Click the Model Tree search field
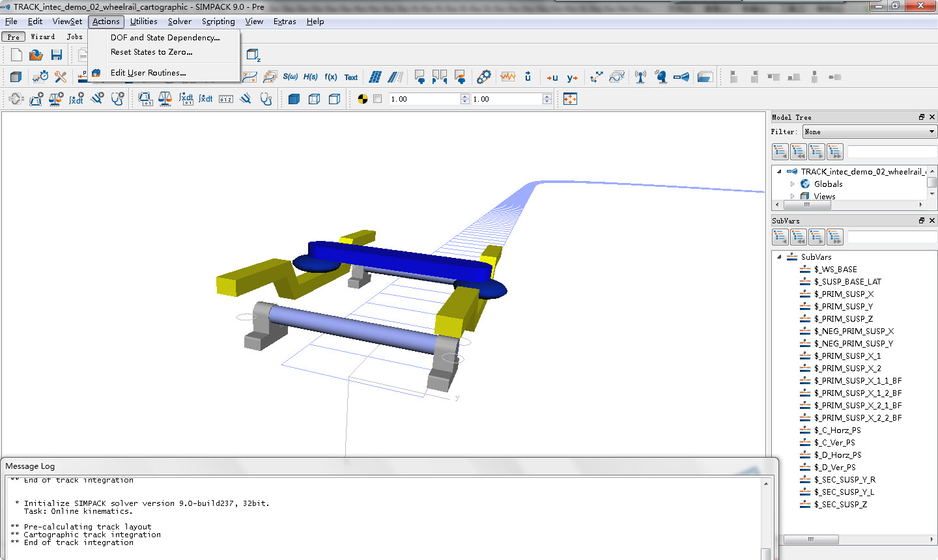 (892, 152)
